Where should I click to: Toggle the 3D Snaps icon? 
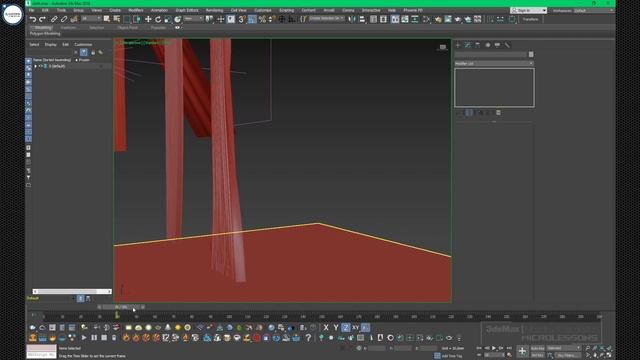coord(242,19)
